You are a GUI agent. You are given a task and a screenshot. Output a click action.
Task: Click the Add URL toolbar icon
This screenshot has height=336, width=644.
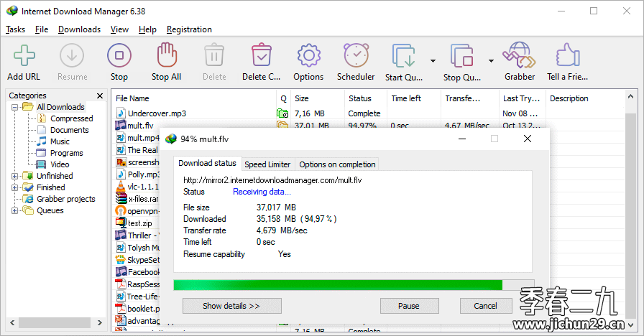click(x=24, y=55)
